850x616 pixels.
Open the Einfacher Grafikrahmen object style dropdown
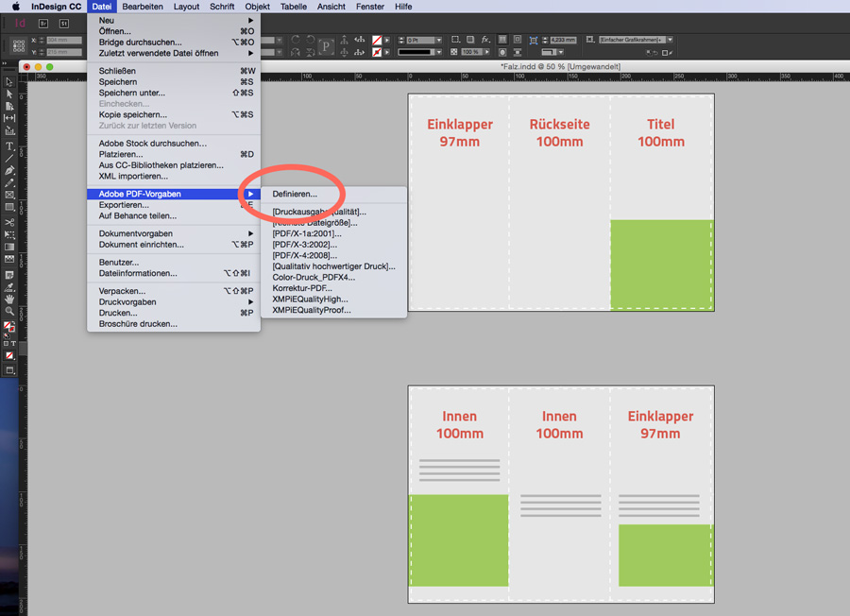pyautogui.click(x=670, y=40)
